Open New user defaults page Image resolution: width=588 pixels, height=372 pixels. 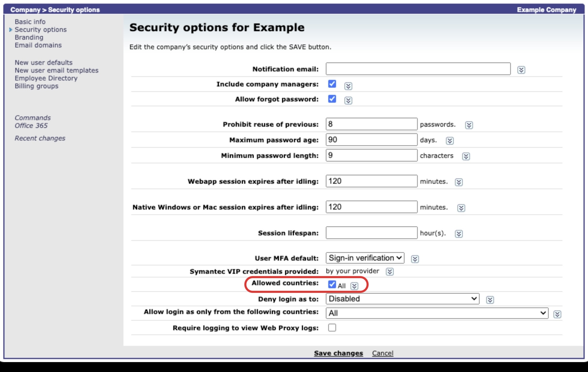click(44, 62)
